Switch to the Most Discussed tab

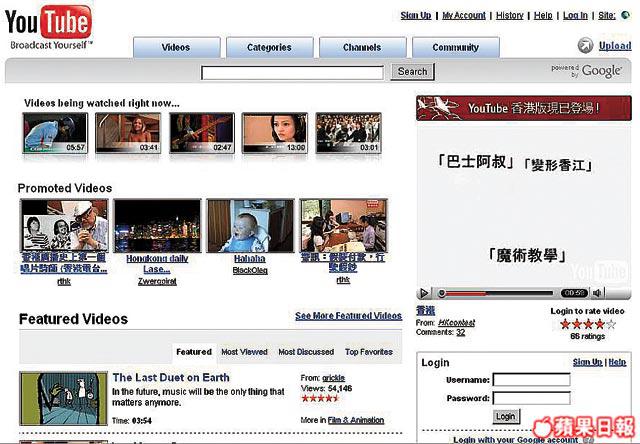tap(306, 352)
